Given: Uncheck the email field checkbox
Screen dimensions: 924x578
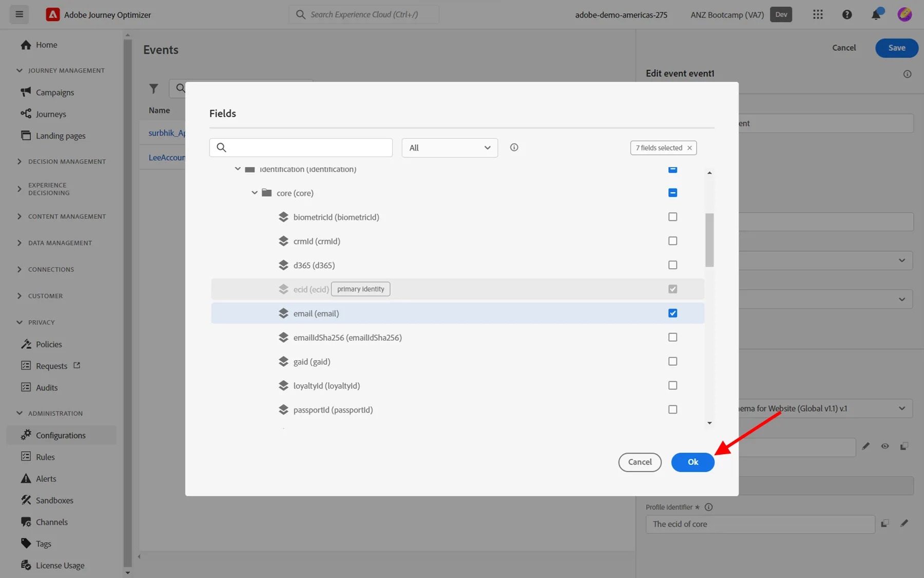Looking at the screenshot, I should 672,313.
